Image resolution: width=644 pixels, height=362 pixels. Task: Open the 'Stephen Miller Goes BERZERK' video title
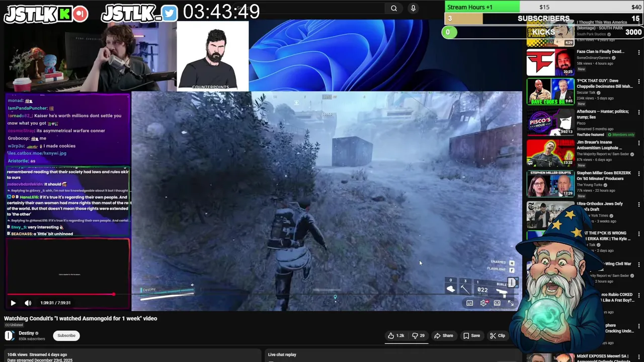point(604,176)
